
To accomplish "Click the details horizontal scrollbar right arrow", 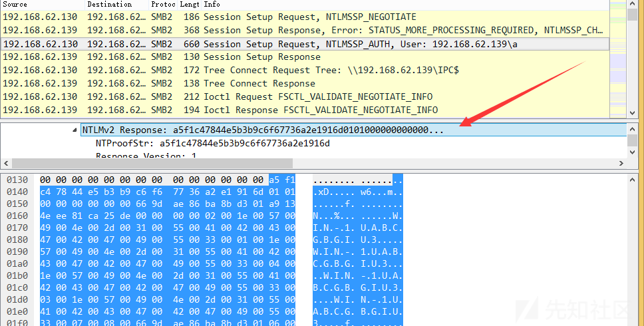I will (621, 164).
